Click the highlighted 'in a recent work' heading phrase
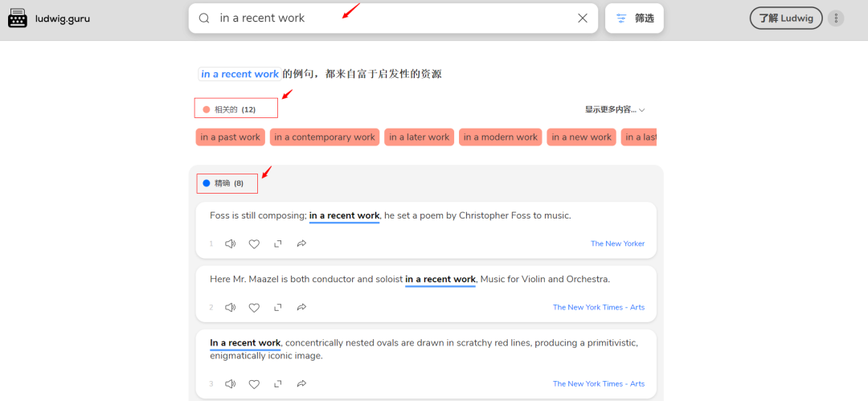The width and height of the screenshot is (868, 401). pyautogui.click(x=240, y=74)
